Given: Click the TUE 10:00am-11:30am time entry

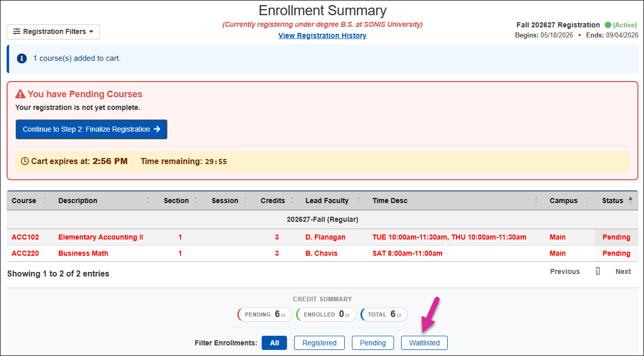Looking at the screenshot, I should tap(410, 237).
